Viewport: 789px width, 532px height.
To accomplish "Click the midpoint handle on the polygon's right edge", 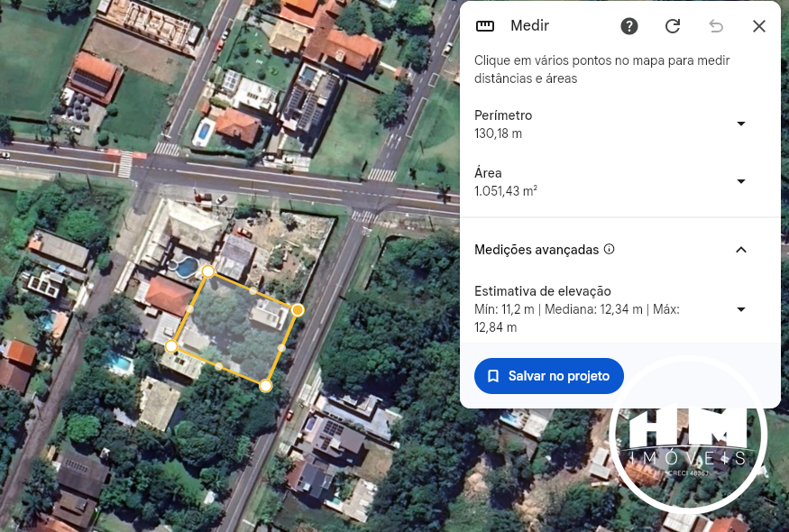I will [281, 348].
